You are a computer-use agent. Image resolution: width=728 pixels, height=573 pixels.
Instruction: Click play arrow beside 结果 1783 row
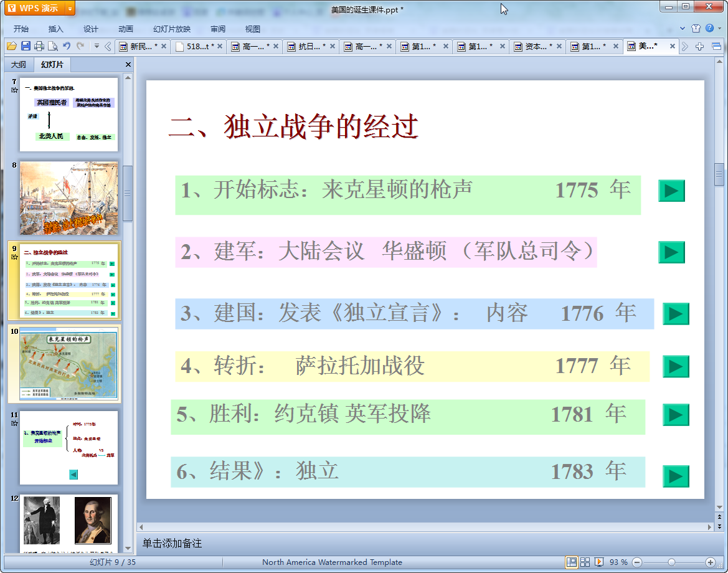coord(676,476)
